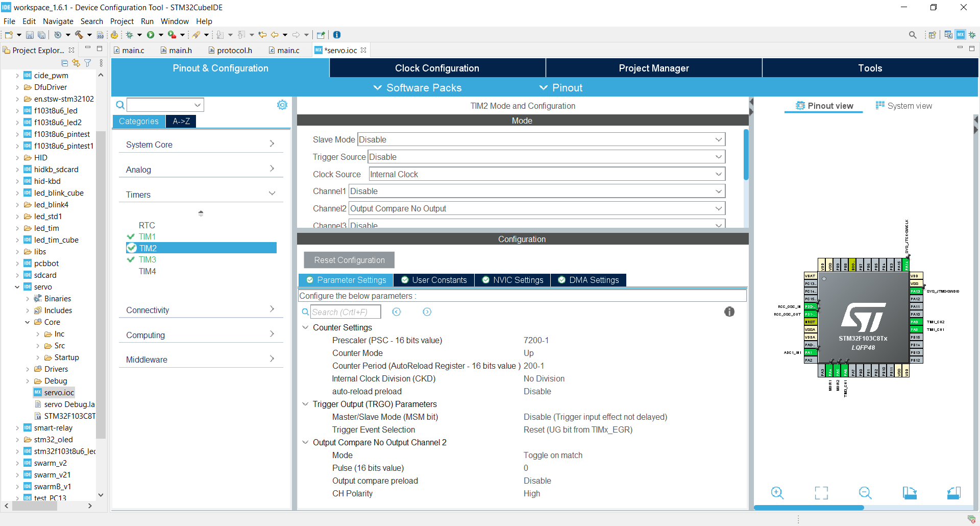
Task: Click the green Run play icon
Action: pyautogui.click(x=151, y=35)
